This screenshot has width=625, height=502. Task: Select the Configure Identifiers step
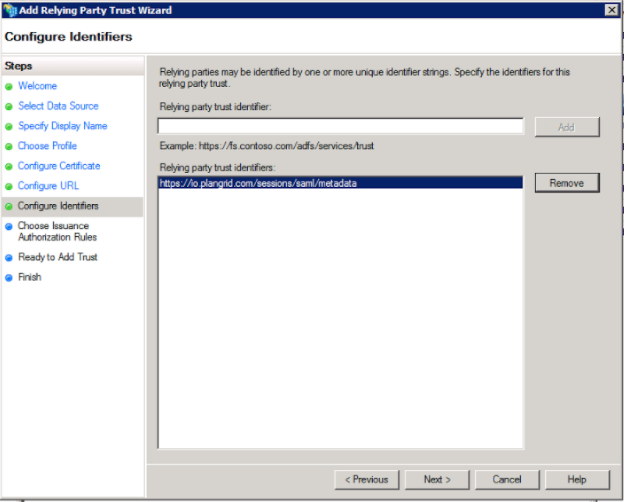(58, 206)
